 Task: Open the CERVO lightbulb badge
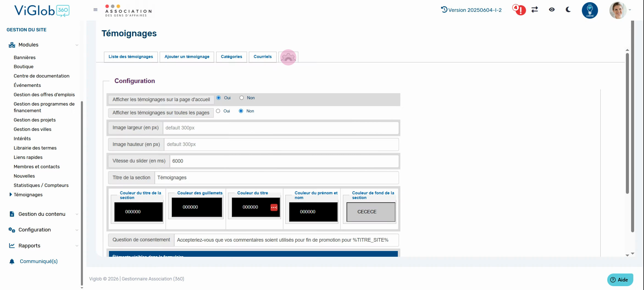coord(590,10)
